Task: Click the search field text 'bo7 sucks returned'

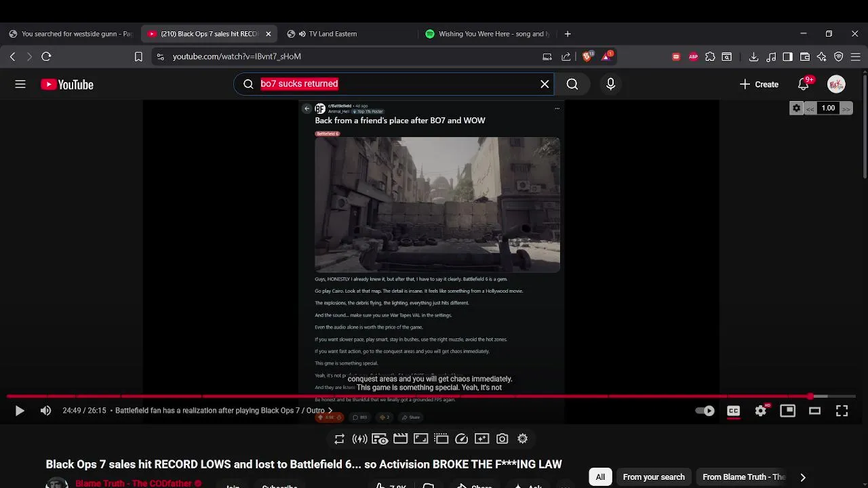Action: [x=299, y=83]
